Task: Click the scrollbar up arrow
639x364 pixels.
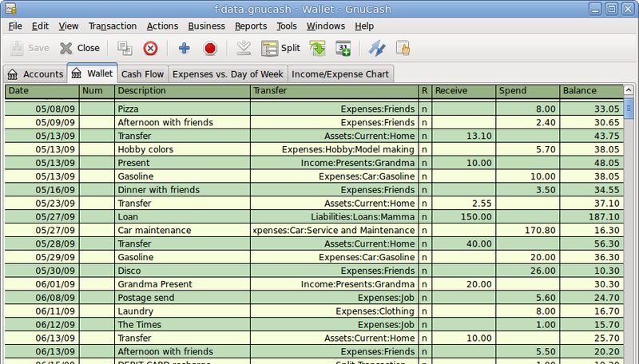Action: click(629, 89)
